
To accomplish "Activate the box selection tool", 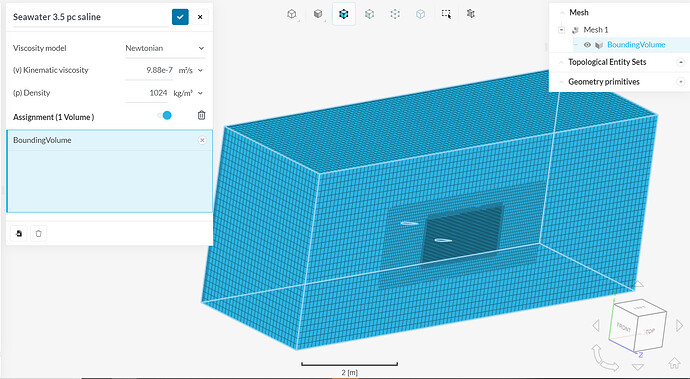I will click(x=446, y=14).
